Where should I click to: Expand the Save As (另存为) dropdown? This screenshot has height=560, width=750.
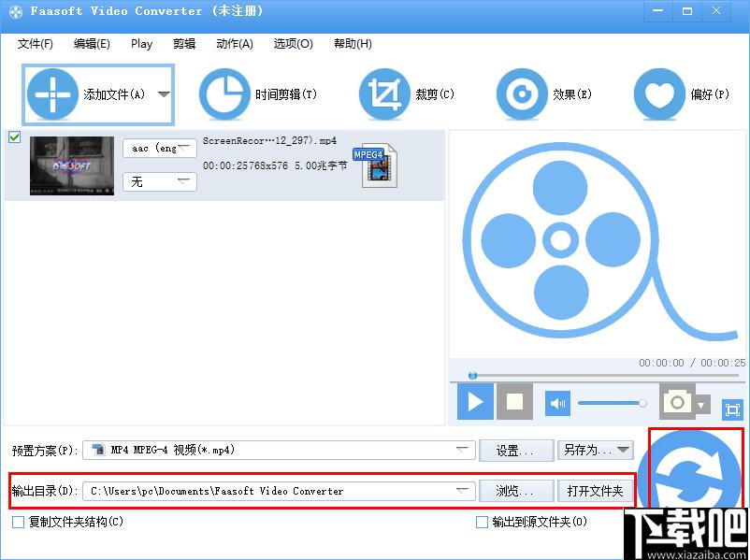[x=623, y=450]
